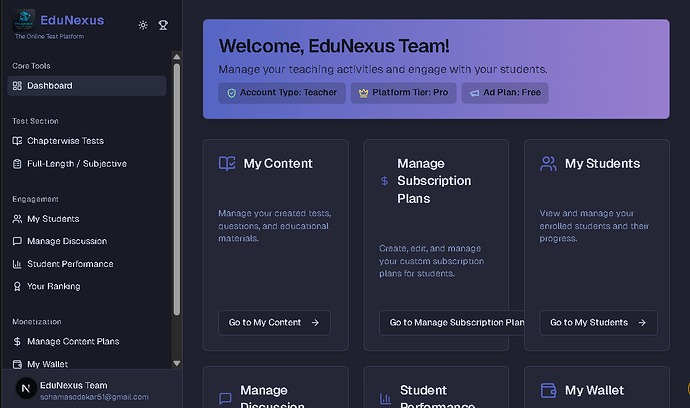Open Full-Length / Subjective tests
This screenshot has width=690, height=408.
pos(87,164)
